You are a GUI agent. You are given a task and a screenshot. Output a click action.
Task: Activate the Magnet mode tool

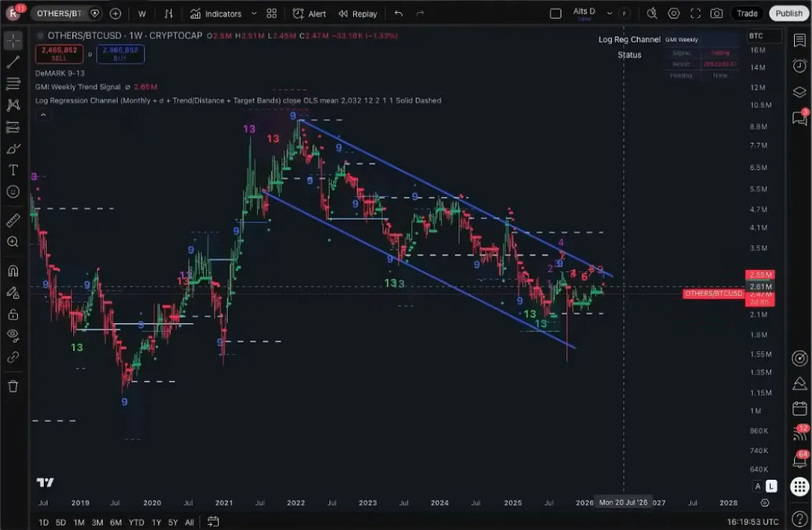pos(13,271)
